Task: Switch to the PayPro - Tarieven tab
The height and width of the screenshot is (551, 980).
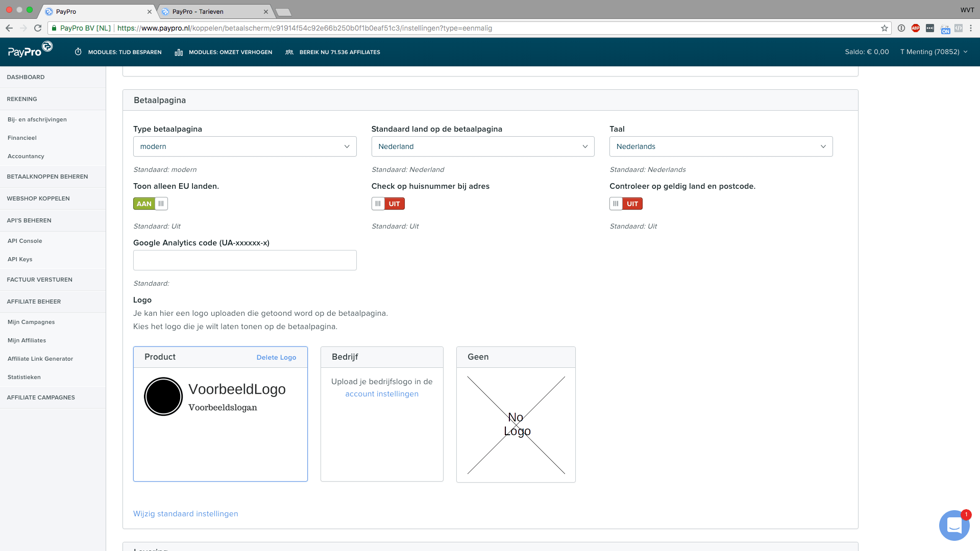Action: pos(214,11)
